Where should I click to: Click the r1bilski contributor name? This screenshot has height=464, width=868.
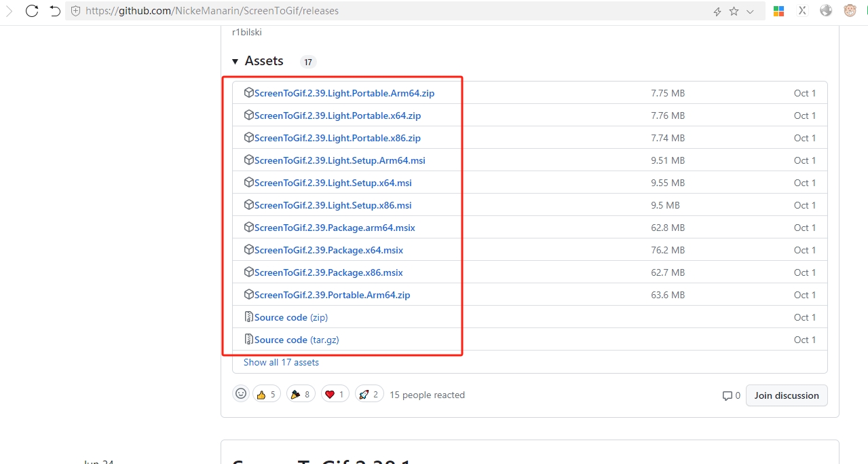(x=246, y=32)
